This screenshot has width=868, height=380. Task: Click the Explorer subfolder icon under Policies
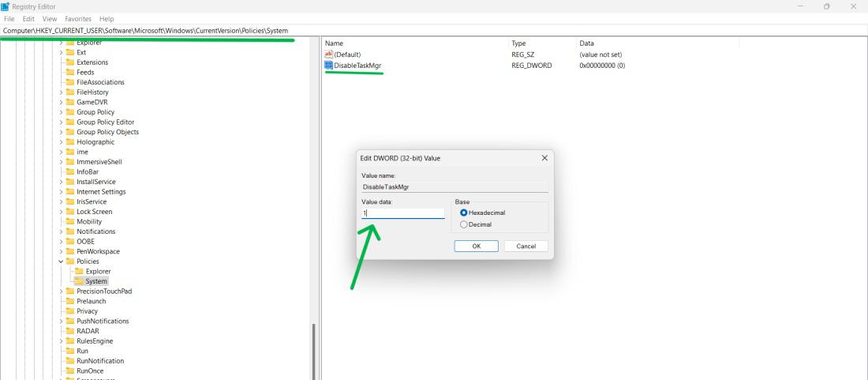point(79,272)
